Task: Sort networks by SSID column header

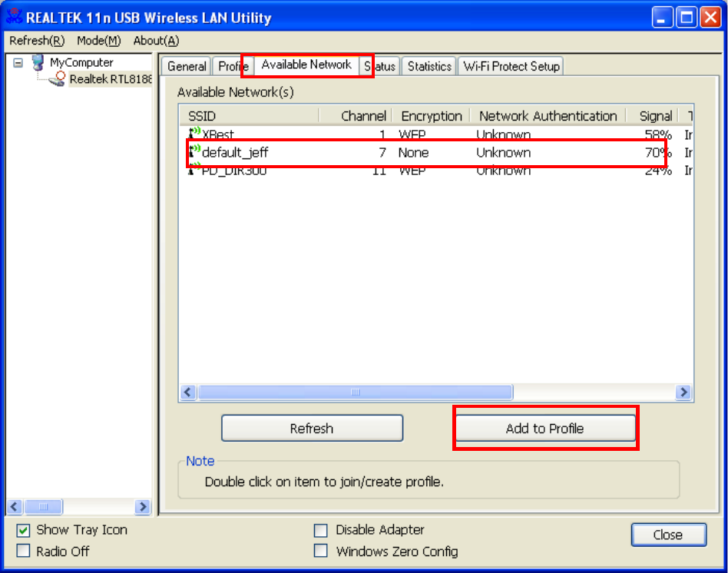Action: 250,116
